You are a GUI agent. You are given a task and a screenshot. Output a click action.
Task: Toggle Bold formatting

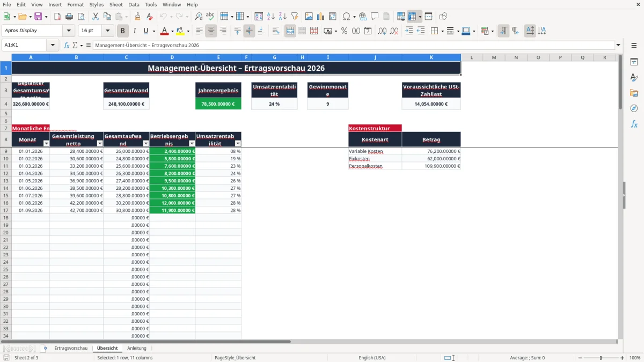[x=123, y=31]
